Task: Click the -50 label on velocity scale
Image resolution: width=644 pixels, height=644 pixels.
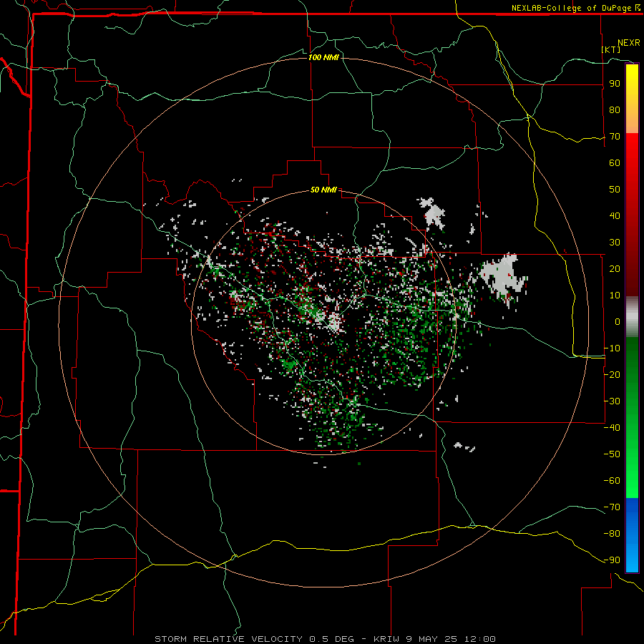Action: [x=612, y=454]
